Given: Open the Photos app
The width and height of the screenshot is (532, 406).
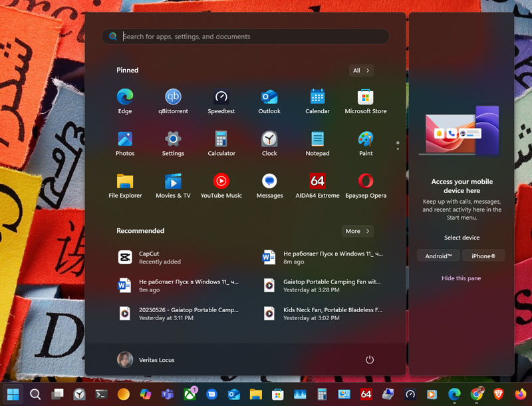Looking at the screenshot, I should pyautogui.click(x=125, y=144).
